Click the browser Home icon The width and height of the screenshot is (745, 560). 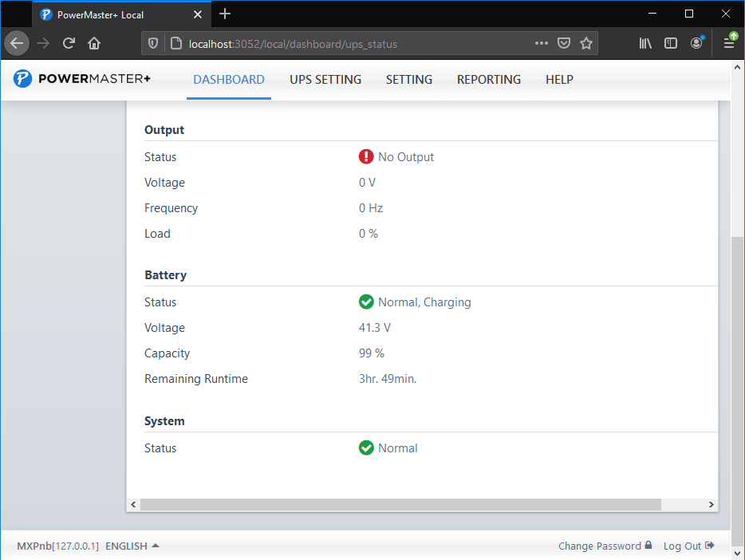click(94, 44)
